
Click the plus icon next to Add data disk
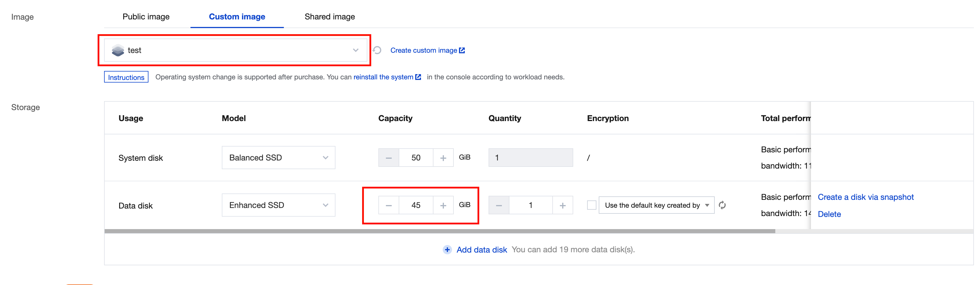(447, 250)
